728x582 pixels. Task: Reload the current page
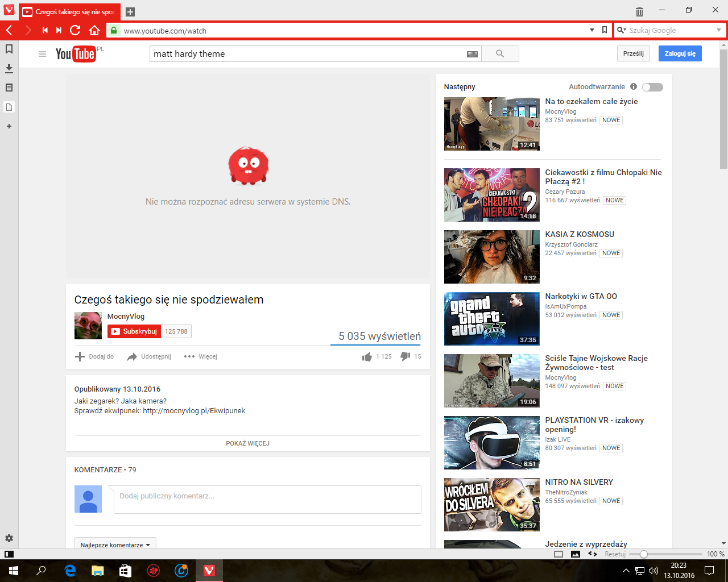(x=75, y=31)
